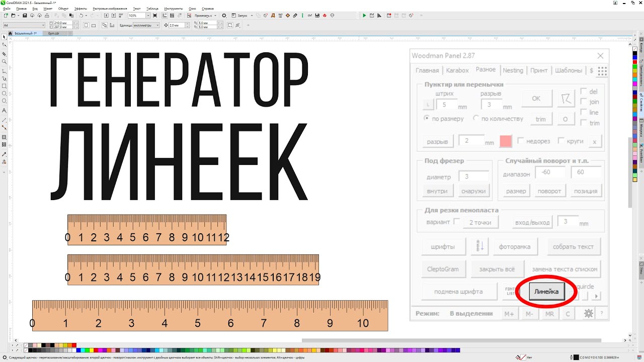
Task: Run the macro with green play button
Action: [x=364, y=16]
